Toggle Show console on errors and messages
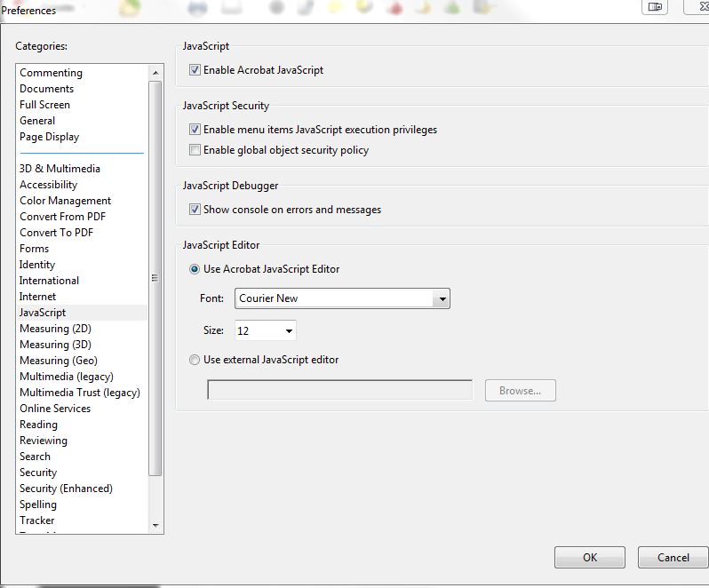 coord(195,210)
